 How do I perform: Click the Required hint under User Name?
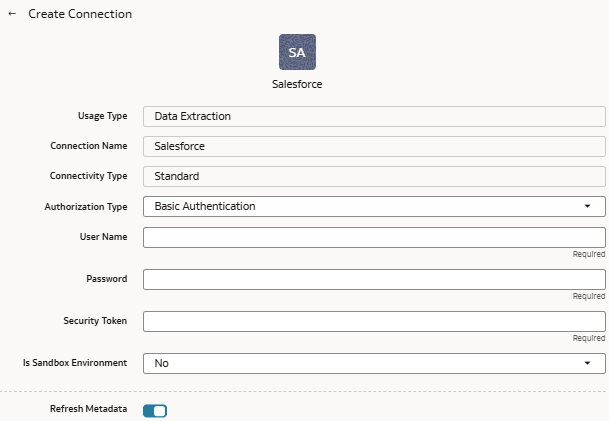click(x=589, y=254)
